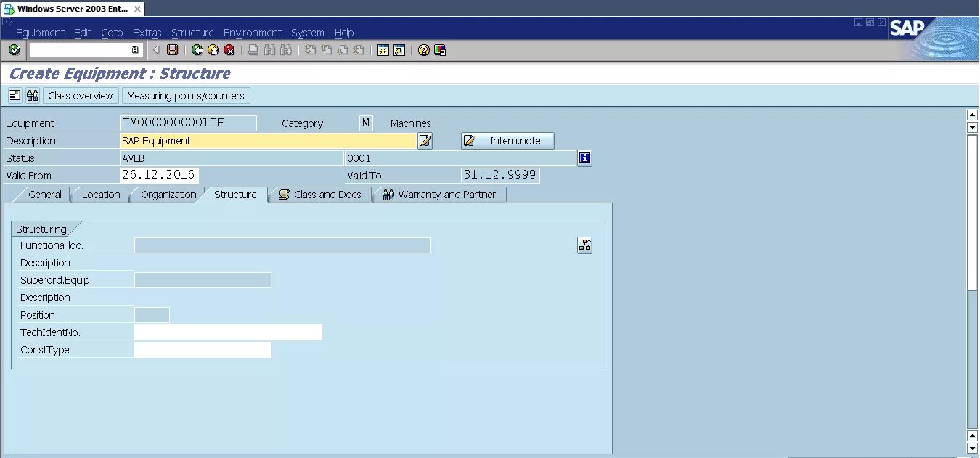
Task: Click the long text pencil icon by Description
Action: click(x=425, y=141)
